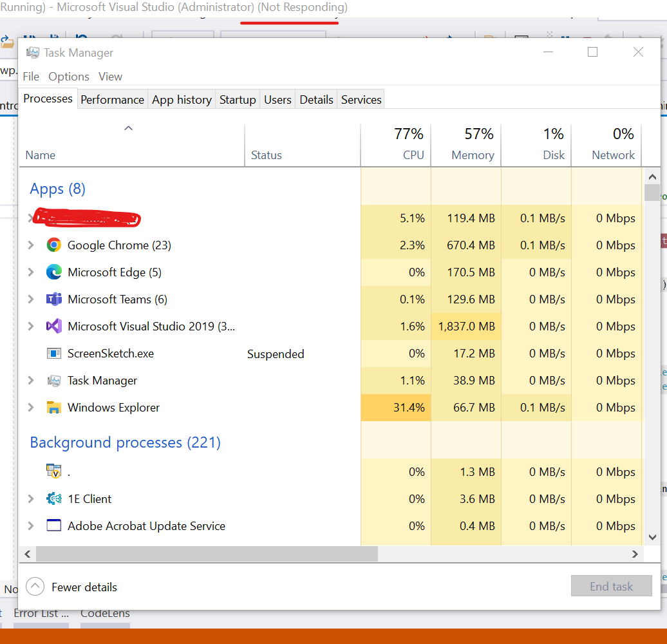Maximize the Task Manager window

pos(592,52)
